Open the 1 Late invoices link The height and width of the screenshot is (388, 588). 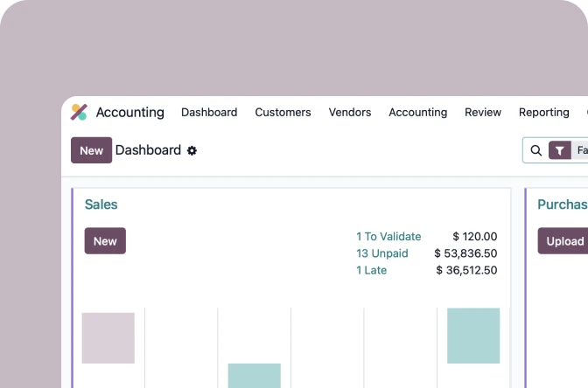[x=371, y=270]
